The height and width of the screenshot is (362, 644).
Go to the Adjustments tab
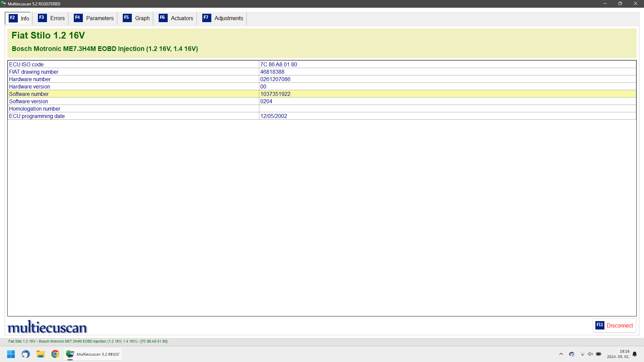pos(223,18)
